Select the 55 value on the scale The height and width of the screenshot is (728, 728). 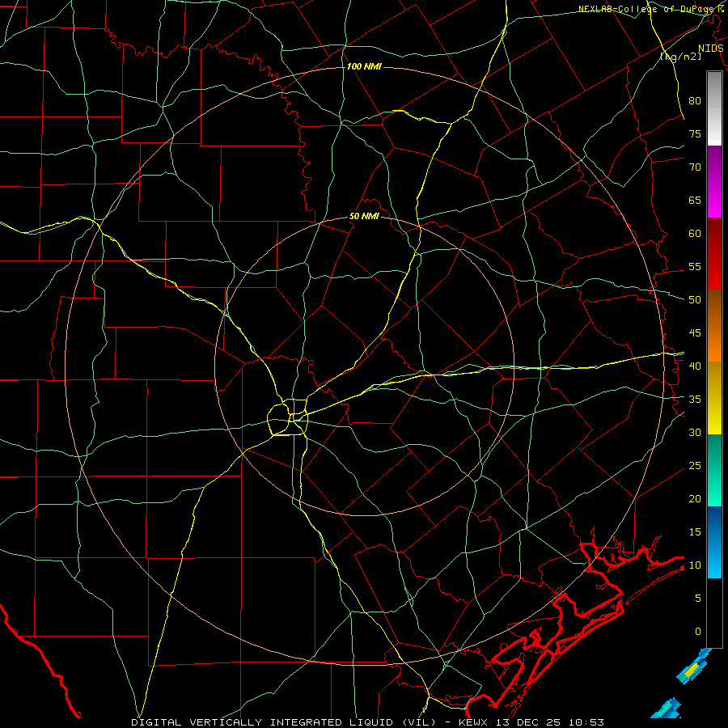(695, 266)
